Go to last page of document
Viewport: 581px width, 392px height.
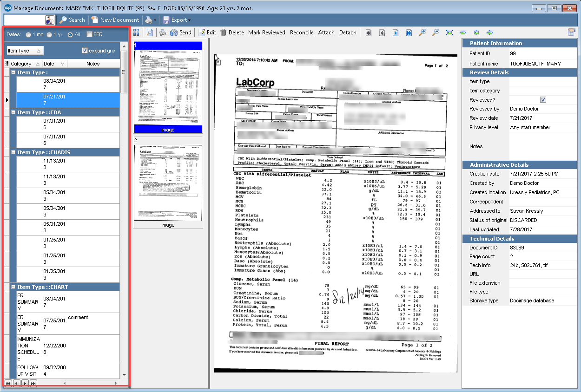click(x=409, y=33)
